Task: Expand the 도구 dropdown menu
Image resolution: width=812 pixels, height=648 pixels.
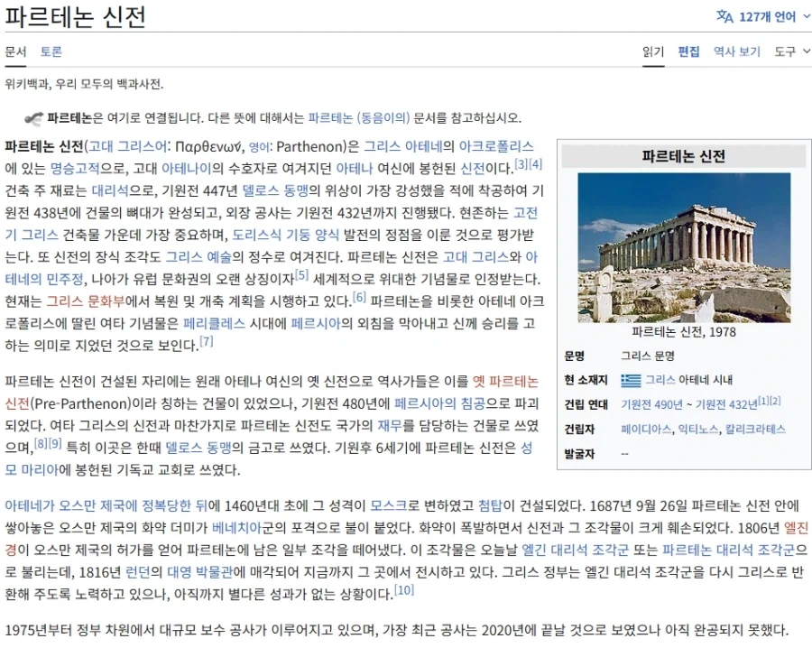Action: tap(792, 51)
